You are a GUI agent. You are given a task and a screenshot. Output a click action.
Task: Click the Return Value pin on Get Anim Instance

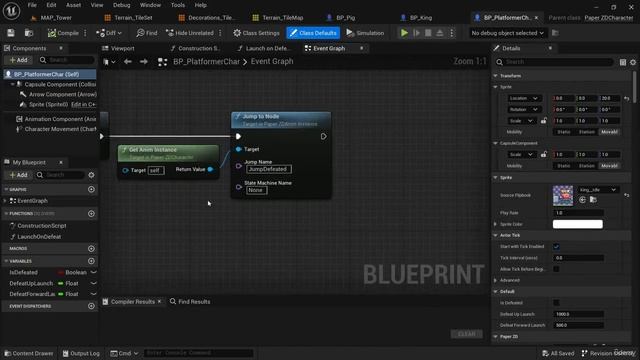click(x=211, y=169)
